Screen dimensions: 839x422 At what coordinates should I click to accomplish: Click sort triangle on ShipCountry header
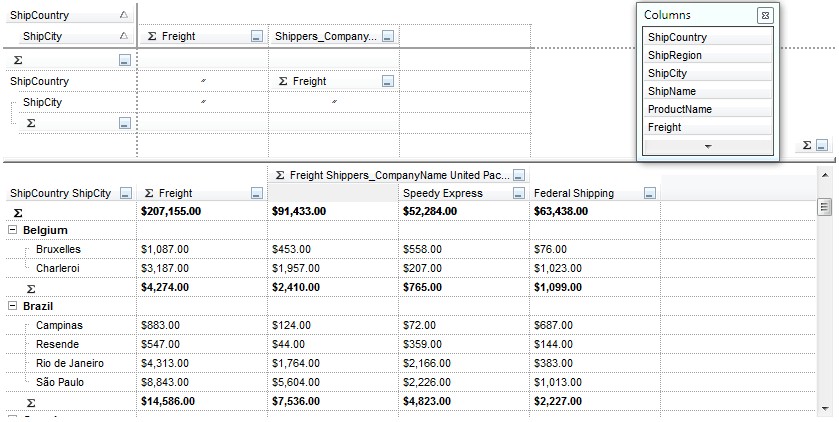(x=123, y=15)
